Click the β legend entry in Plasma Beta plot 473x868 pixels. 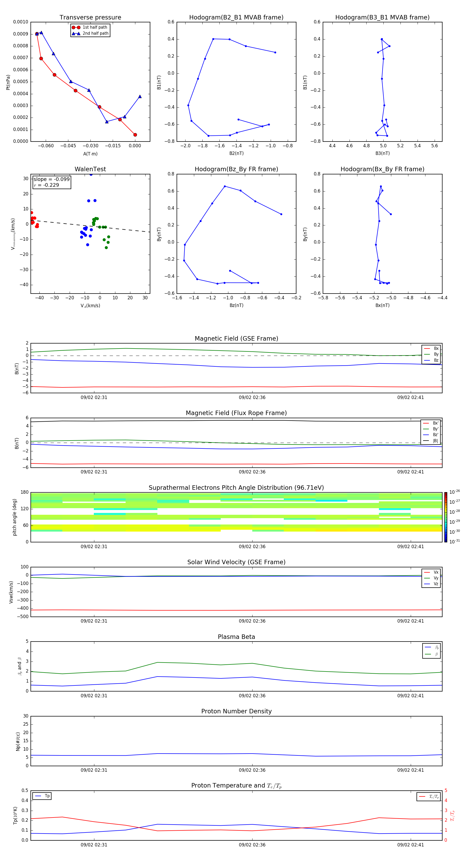click(x=431, y=654)
